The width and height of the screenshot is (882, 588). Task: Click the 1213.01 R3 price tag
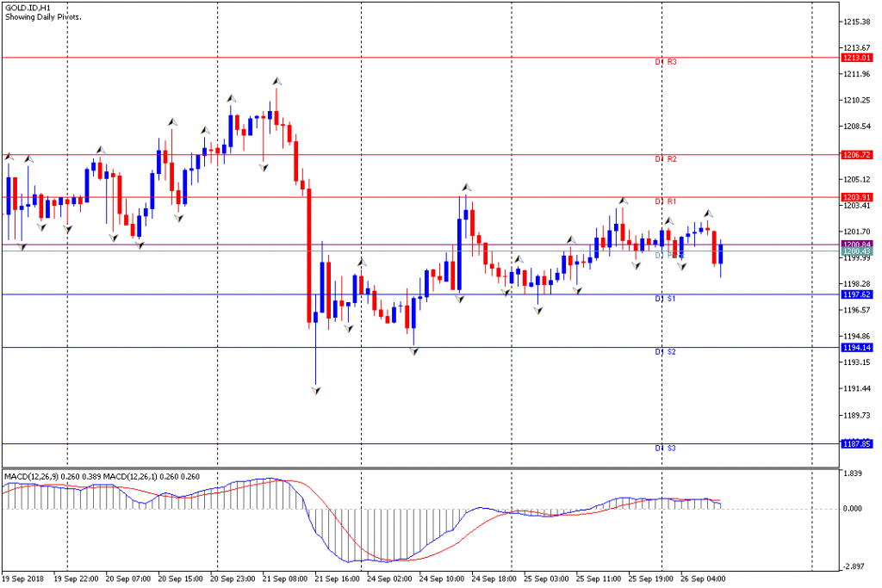[x=856, y=58]
